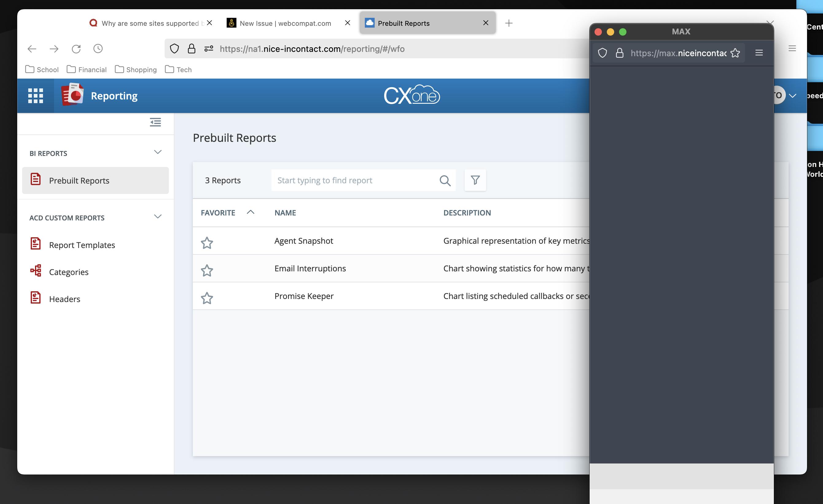This screenshot has width=823, height=504.
Task: Open main browser hamburger menu
Action: click(792, 48)
